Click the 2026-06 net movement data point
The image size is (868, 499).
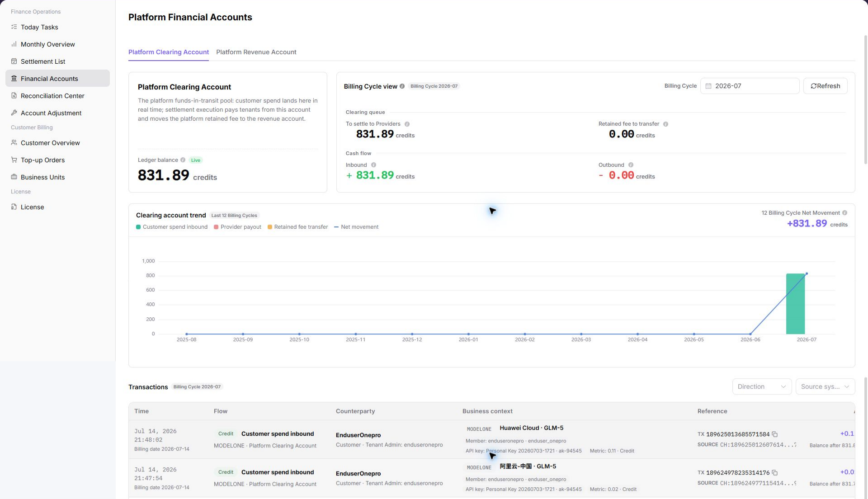[x=750, y=334]
